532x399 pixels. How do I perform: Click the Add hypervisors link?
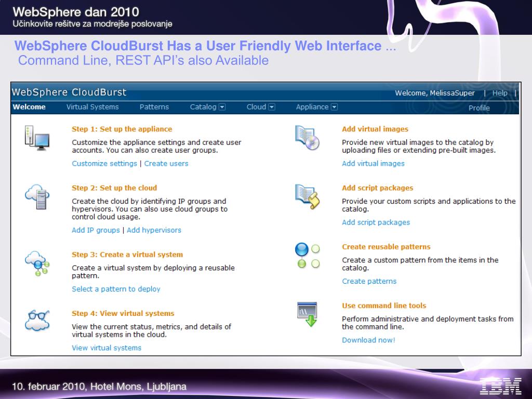click(x=154, y=230)
